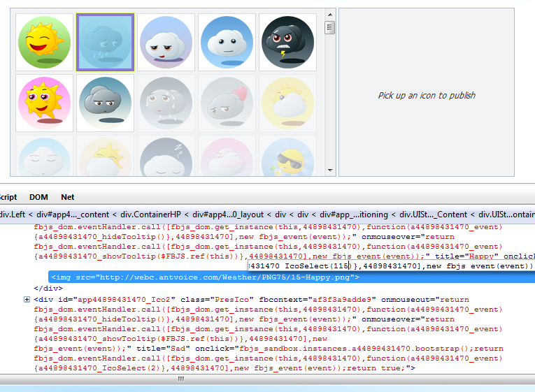Select div#app4...0_layout breadcrumb element

[228, 215]
